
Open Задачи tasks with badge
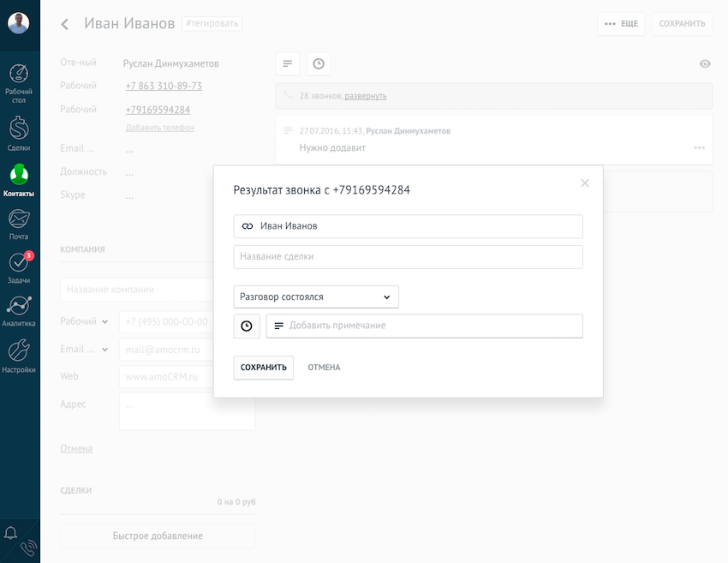(19, 265)
